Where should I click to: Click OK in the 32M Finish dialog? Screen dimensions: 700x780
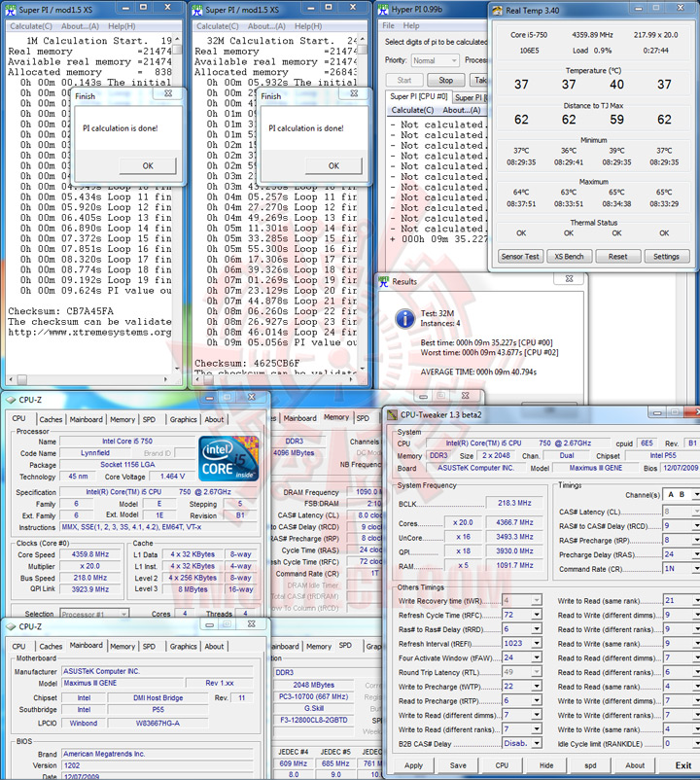click(x=333, y=165)
